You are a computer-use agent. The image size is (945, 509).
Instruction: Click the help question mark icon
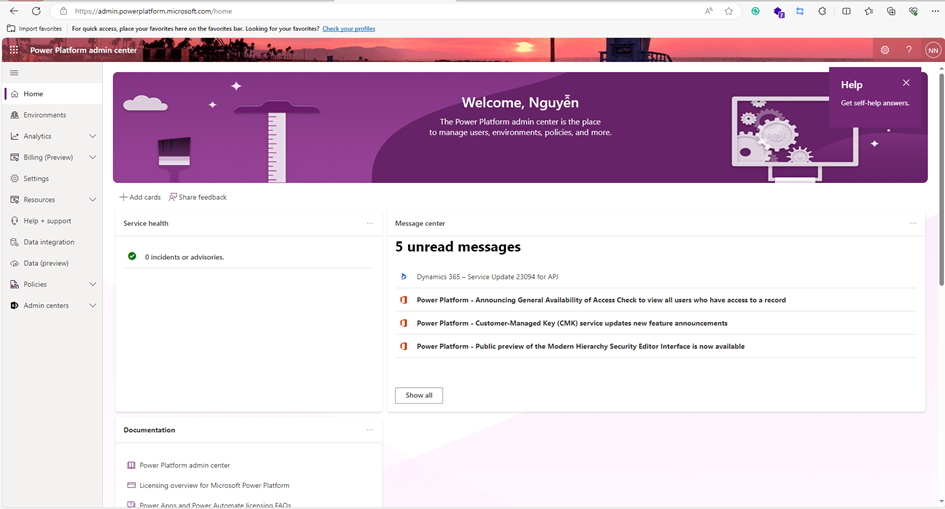pos(908,49)
